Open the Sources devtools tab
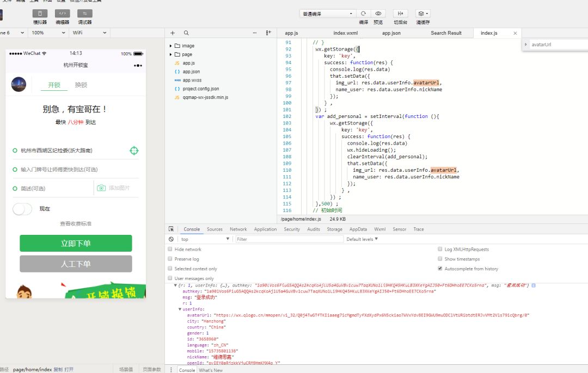 click(215, 229)
